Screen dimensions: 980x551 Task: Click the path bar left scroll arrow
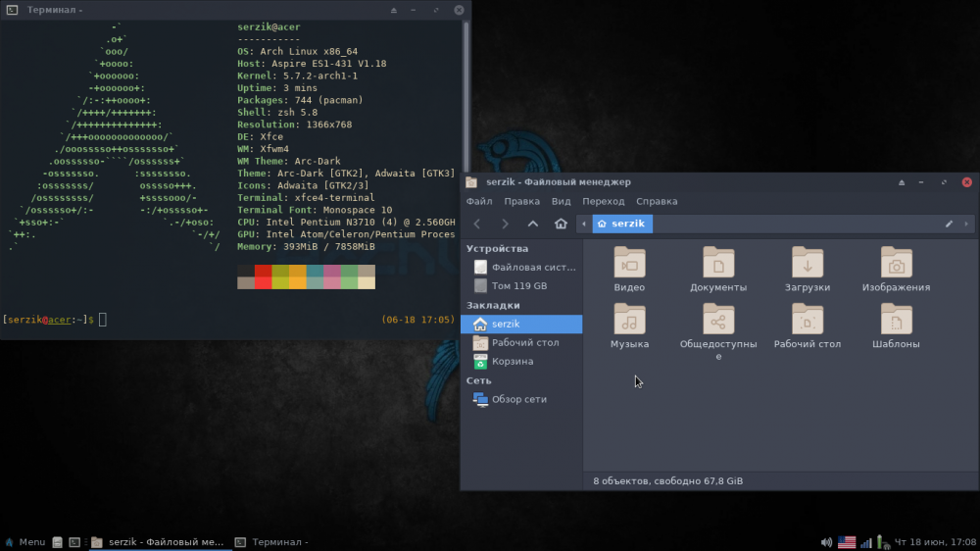(584, 224)
